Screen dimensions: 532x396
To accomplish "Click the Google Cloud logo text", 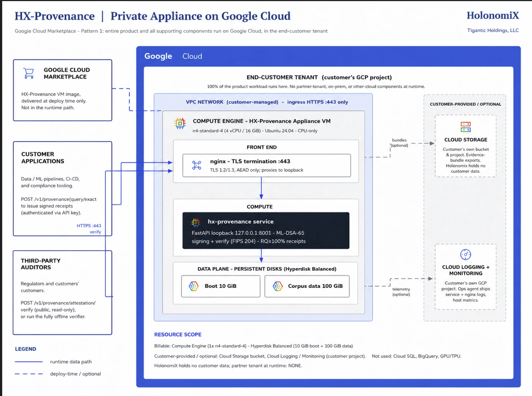I will 173,56.
